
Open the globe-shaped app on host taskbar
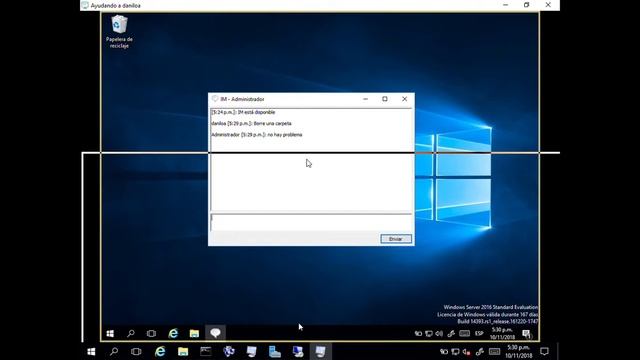coord(229,351)
